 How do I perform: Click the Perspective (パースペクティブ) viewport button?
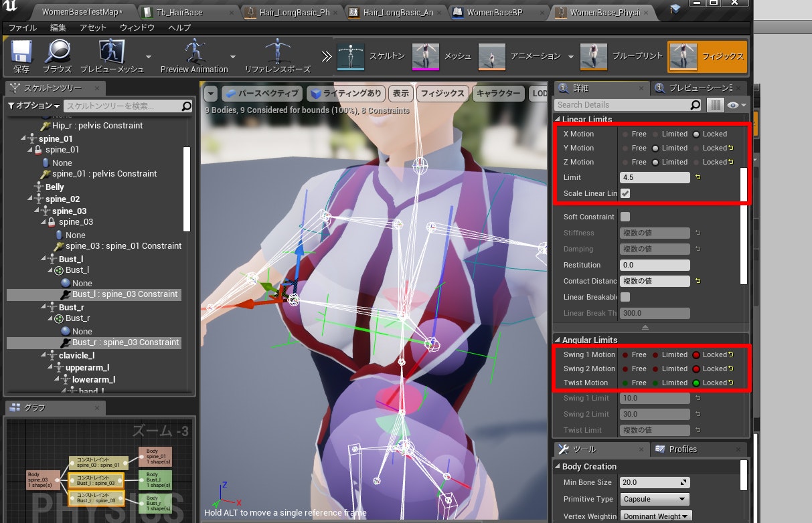(x=262, y=94)
